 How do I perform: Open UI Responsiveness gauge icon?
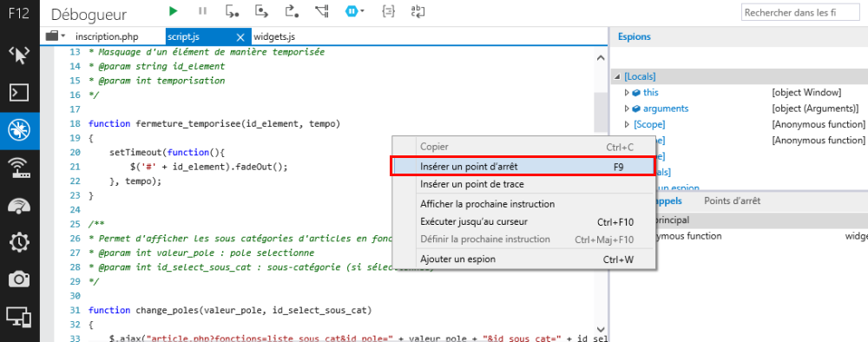click(x=19, y=205)
